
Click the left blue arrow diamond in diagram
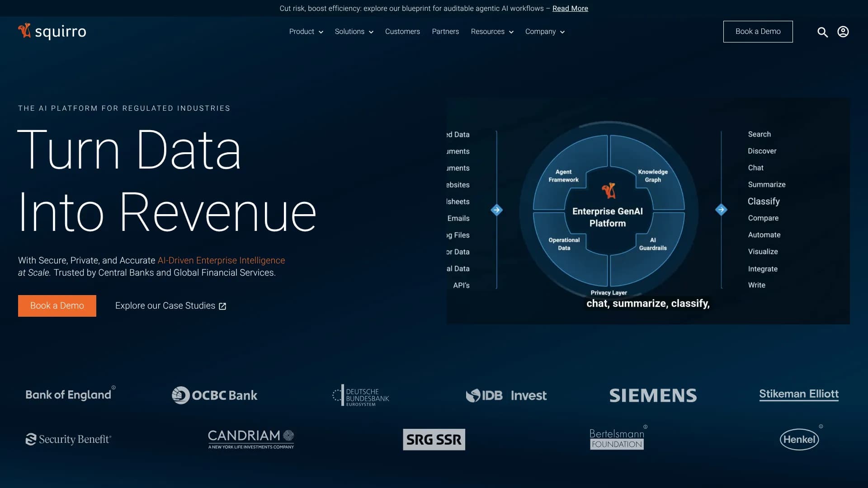coord(496,210)
